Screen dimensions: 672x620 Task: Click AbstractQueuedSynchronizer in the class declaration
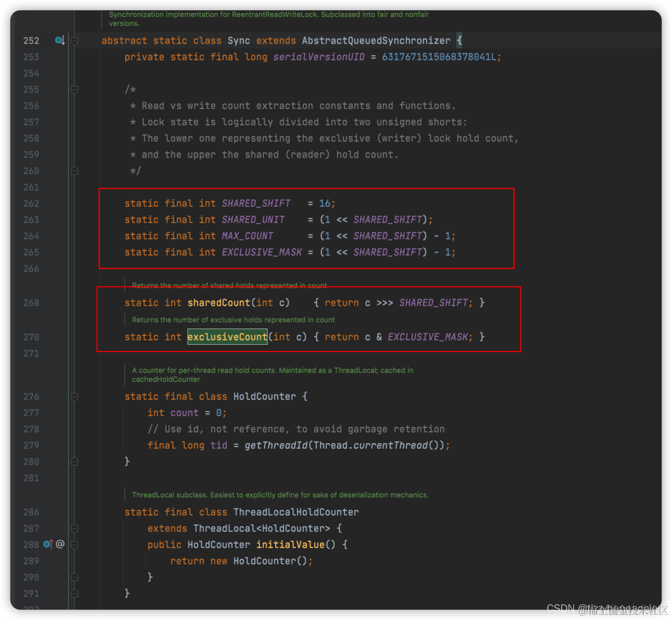tap(376, 41)
